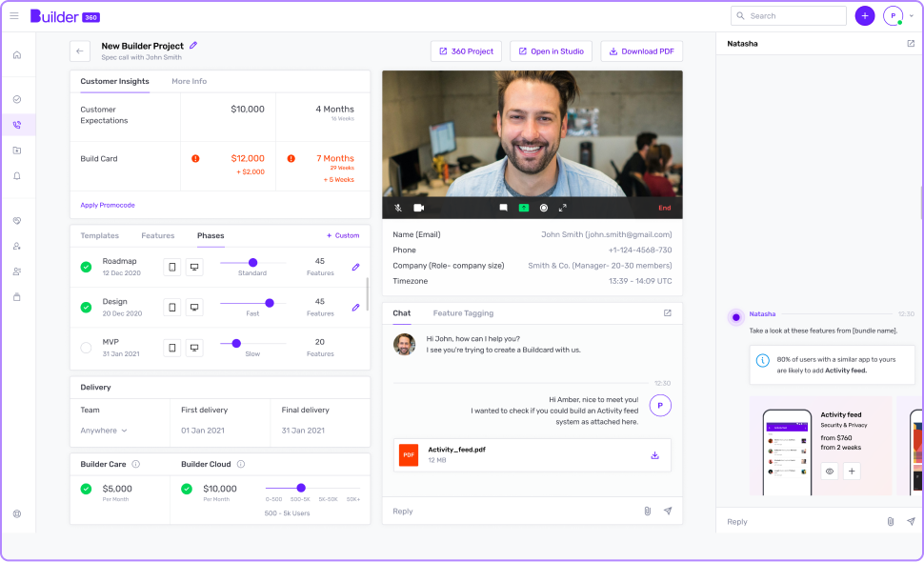Pop out the Chat panel
The height and width of the screenshot is (562, 924).
pyautogui.click(x=667, y=312)
